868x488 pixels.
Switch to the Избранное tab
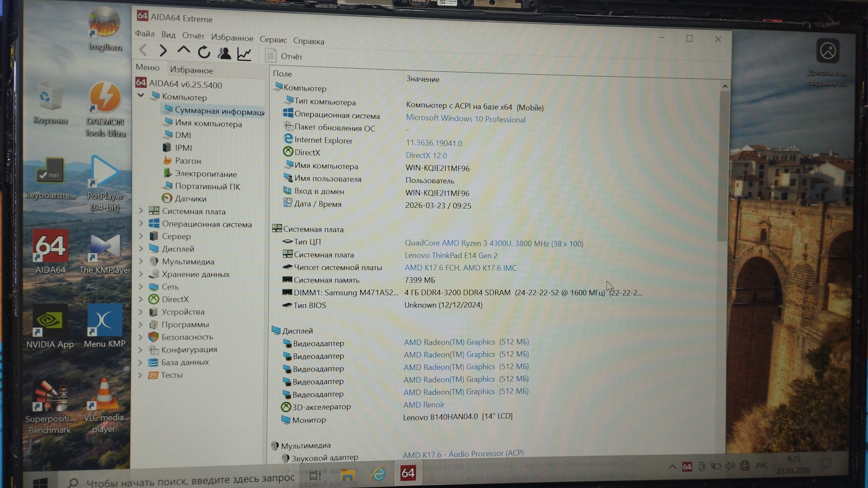click(191, 70)
